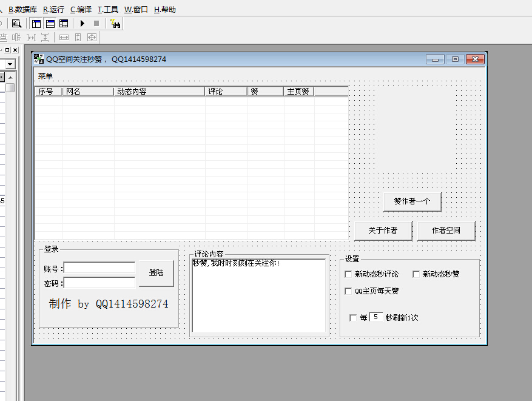This screenshot has height=401, width=532.
Task: Click the 网名 column header
Action: (x=88, y=92)
